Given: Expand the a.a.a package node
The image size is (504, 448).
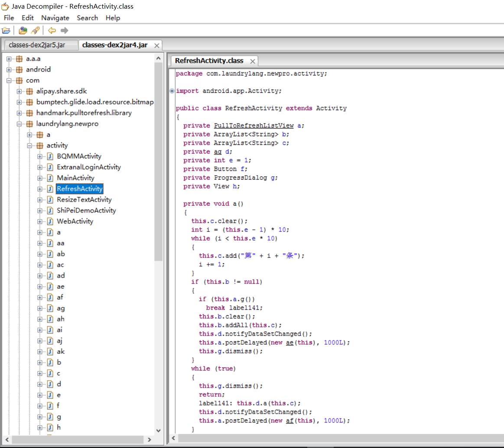Looking at the screenshot, I should tap(9, 59).
